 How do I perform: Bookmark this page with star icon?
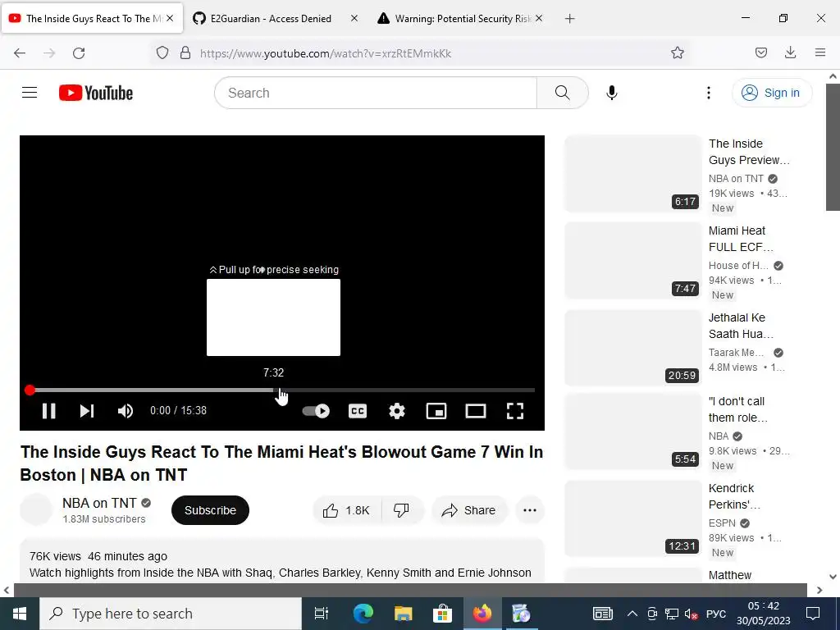(x=677, y=52)
